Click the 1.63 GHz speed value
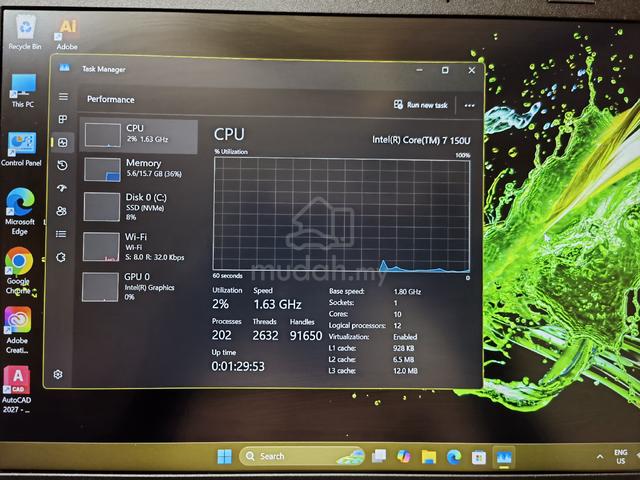This screenshot has height=480, width=640. [277, 304]
